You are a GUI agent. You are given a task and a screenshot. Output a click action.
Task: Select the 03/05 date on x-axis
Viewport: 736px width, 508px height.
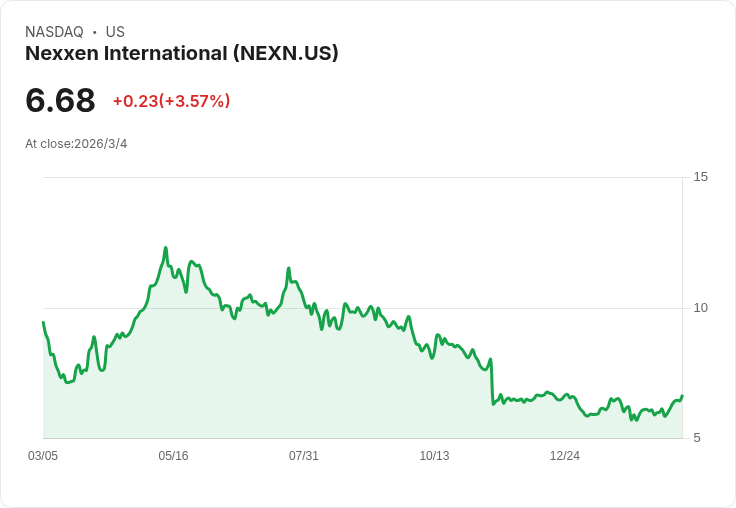click(43, 456)
